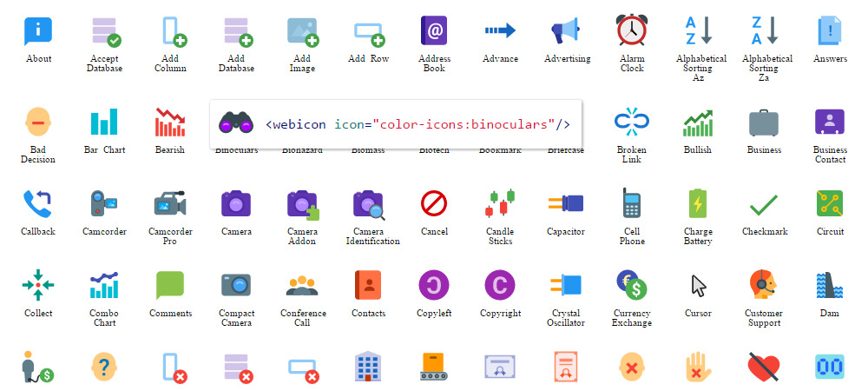Click the Broken Link icon
Image resolution: width=868 pixels, height=391 pixels.
pyautogui.click(x=632, y=122)
